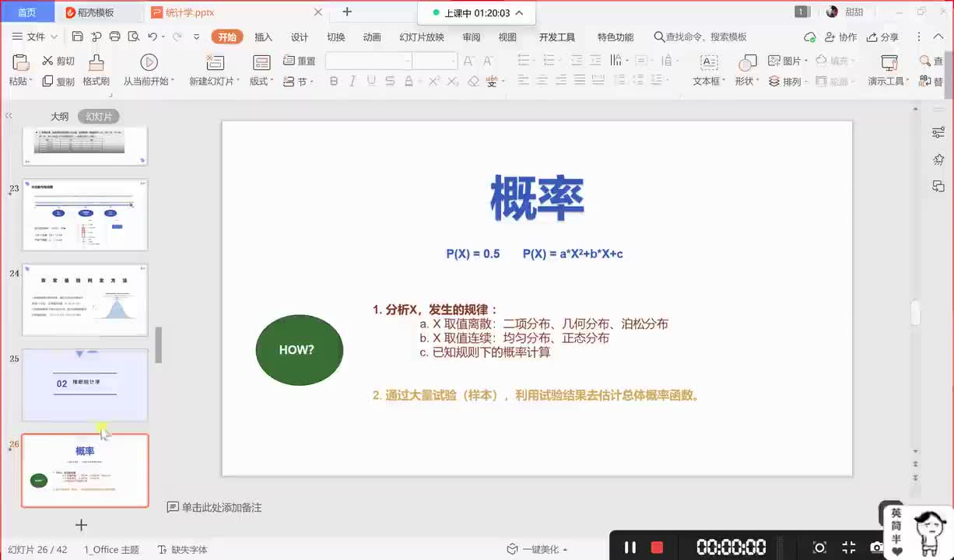Click the Save icon in quick access toolbar
The width and height of the screenshot is (954, 560).
click(77, 37)
